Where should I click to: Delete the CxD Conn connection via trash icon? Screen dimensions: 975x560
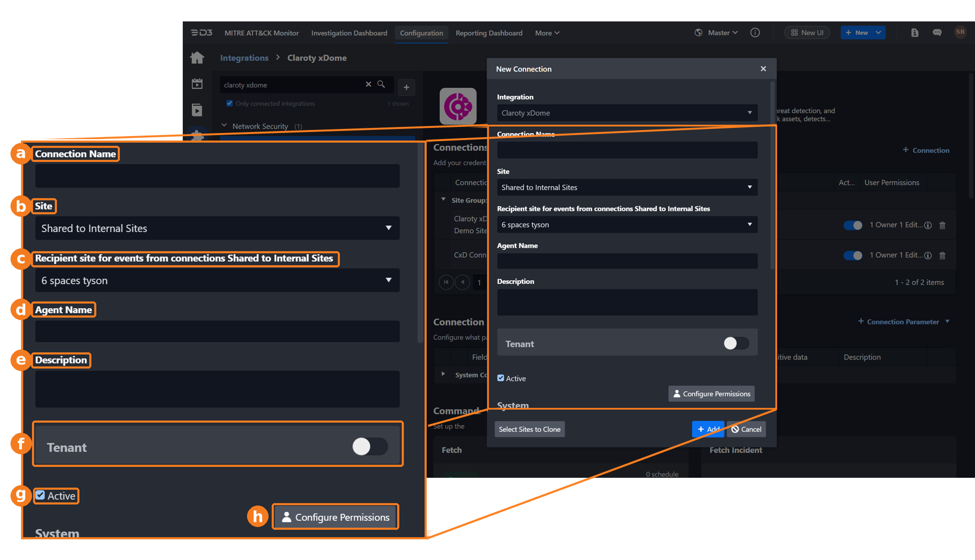(942, 255)
